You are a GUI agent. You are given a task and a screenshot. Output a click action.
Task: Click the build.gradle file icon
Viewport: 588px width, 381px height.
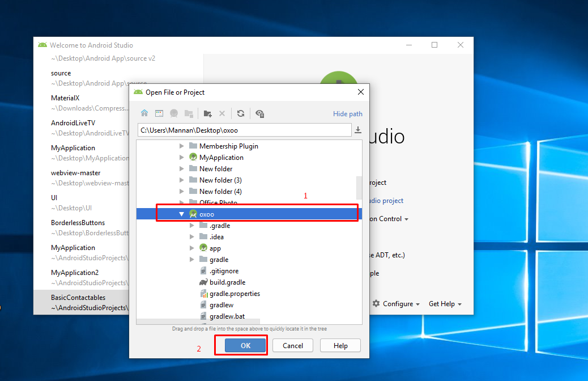pyautogui.click(x=203, y=282)
